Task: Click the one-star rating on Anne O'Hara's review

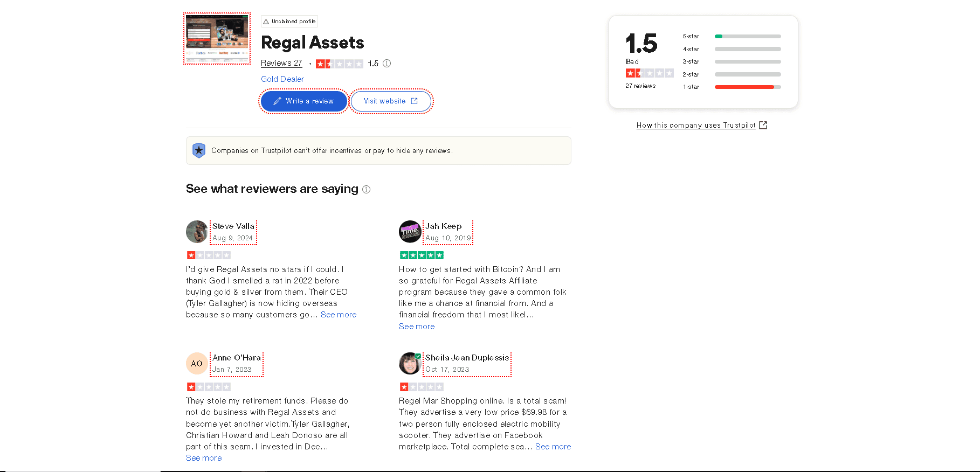Action: click(209, 387)
